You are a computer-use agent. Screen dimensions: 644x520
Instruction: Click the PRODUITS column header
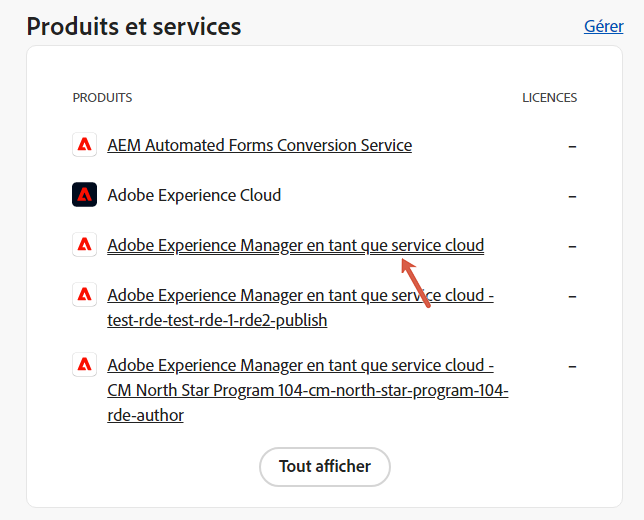[102, 98]
